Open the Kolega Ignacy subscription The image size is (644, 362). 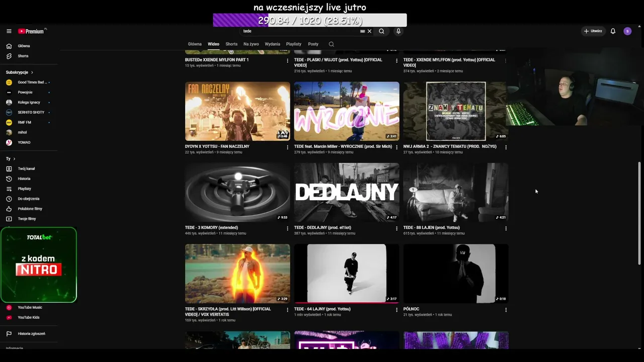coord(29,102)
